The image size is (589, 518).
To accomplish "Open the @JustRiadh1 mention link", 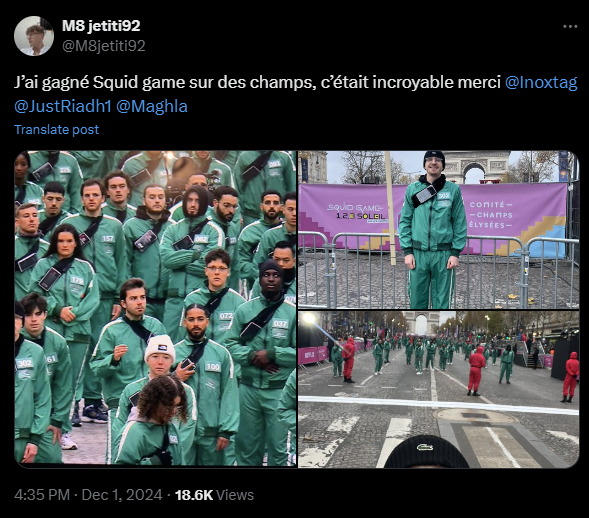I will click(x=63, y=107).
